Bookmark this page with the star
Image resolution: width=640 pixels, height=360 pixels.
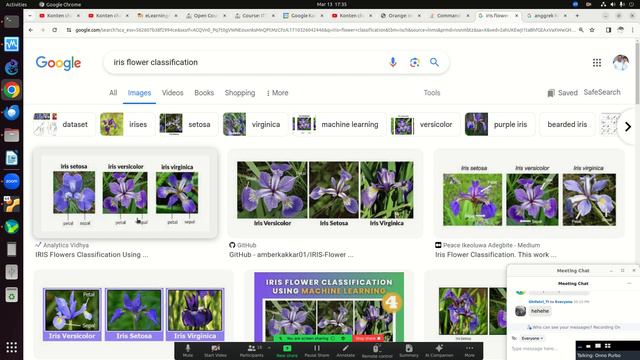click(x=592, y=30)
